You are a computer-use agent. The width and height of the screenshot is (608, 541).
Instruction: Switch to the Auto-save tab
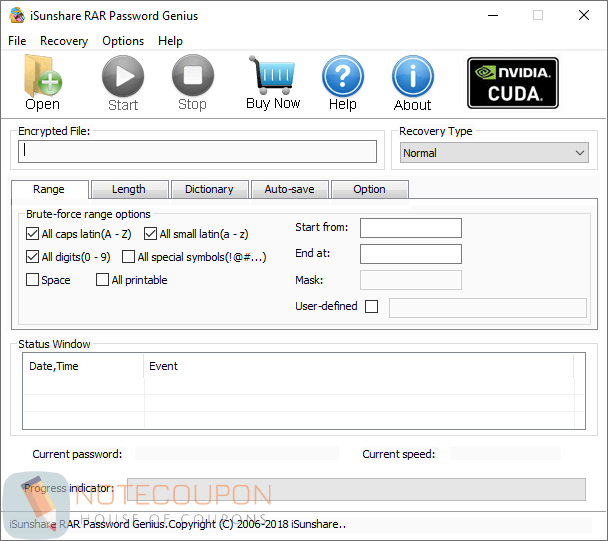tap(290, 189)
